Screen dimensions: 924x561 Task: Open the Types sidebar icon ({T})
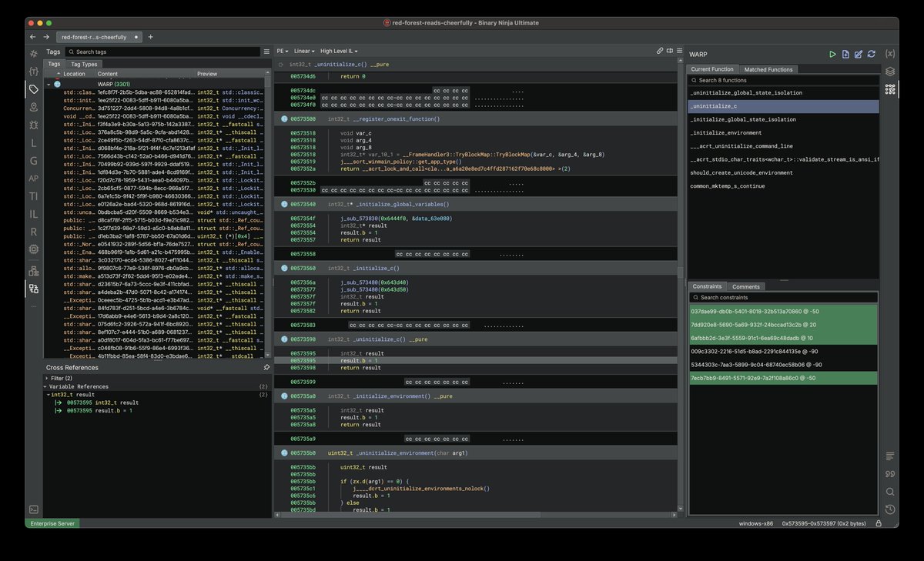coord(33,72)
